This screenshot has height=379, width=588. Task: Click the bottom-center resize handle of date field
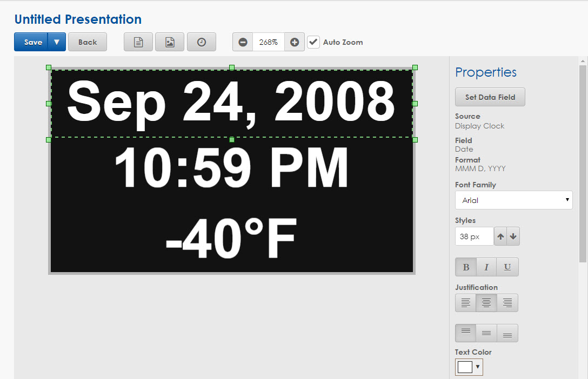(232, 140)
